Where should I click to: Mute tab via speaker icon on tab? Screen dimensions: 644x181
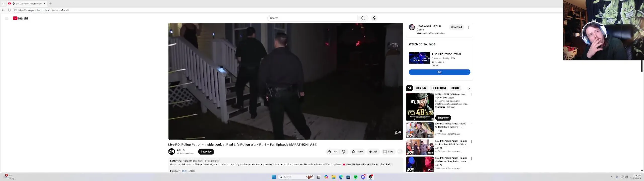[x=13, y=3]
